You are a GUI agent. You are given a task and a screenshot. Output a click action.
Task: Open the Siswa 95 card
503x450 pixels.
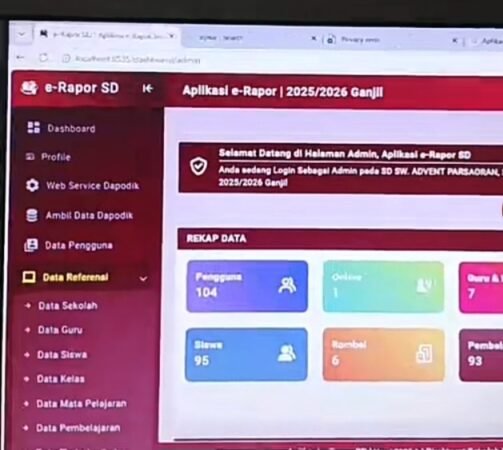click(x=246, y=354)
